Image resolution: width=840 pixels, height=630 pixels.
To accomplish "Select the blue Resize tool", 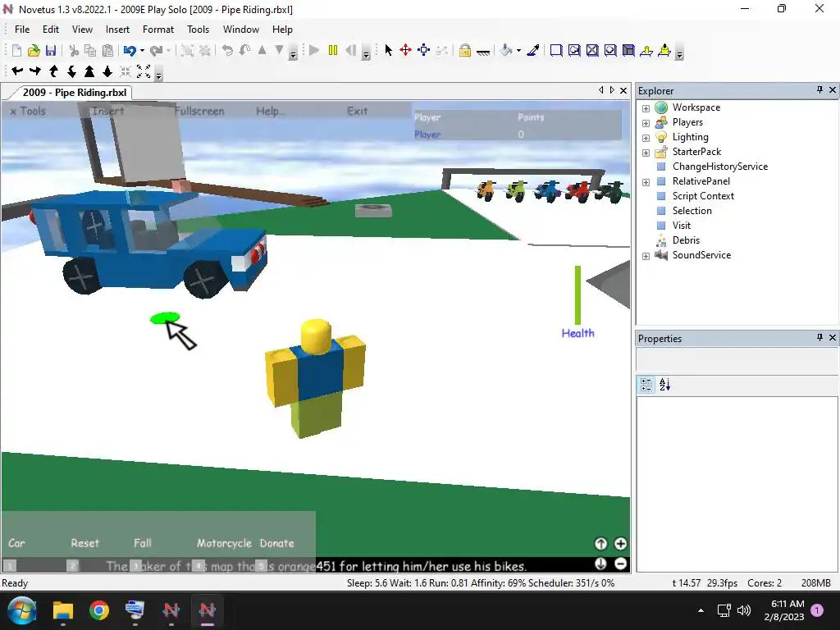I will pyautogui.click(x=424, y=50).
